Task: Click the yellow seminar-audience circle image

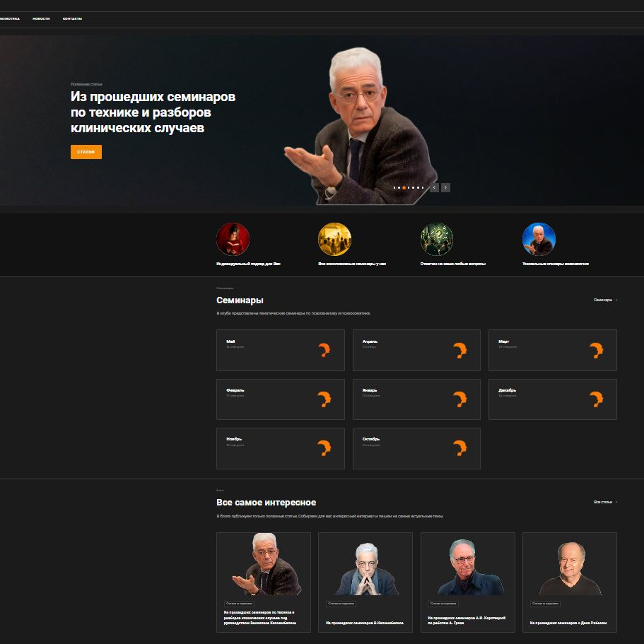Action: click(334, 239)
